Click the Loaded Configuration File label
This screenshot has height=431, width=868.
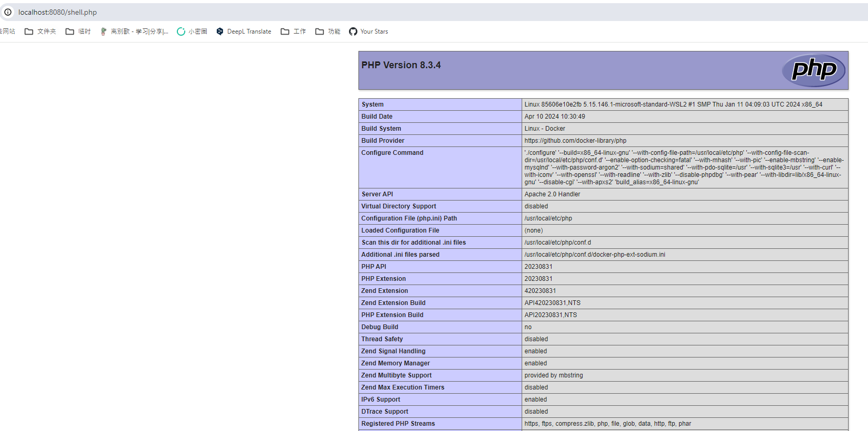coord(400,230)
